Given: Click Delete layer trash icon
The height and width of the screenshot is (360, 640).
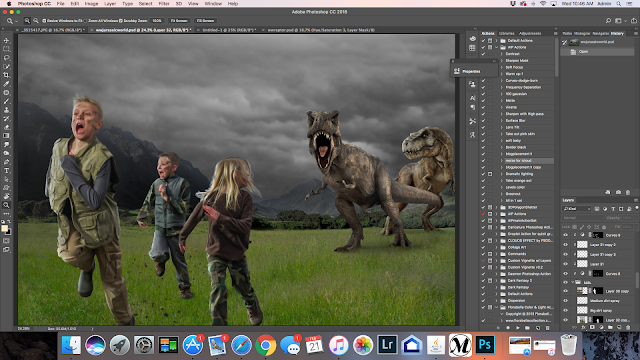Looking at the screenshot, I should click(628, 327).
